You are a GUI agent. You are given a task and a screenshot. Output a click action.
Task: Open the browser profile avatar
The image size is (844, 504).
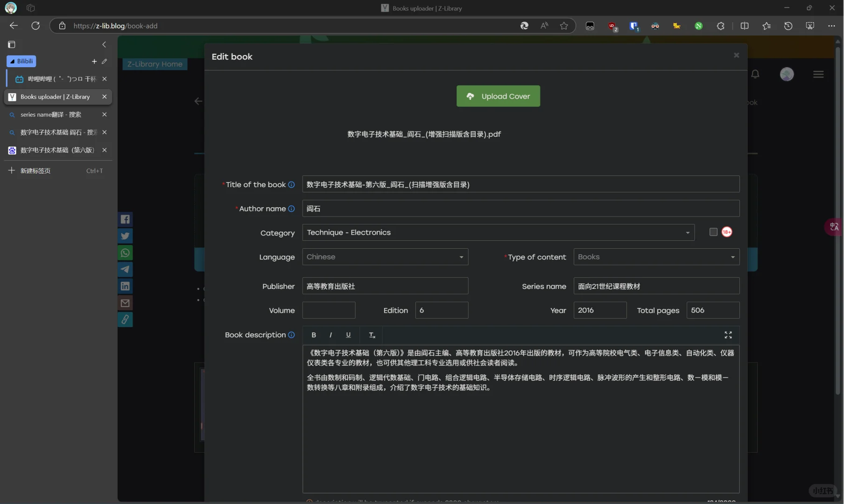11,8
